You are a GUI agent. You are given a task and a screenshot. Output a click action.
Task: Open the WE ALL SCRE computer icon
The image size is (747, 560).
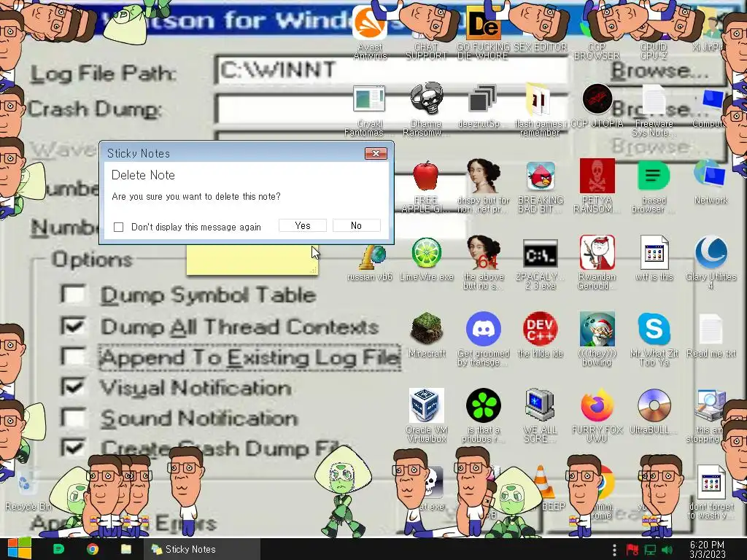coord(540,405)
